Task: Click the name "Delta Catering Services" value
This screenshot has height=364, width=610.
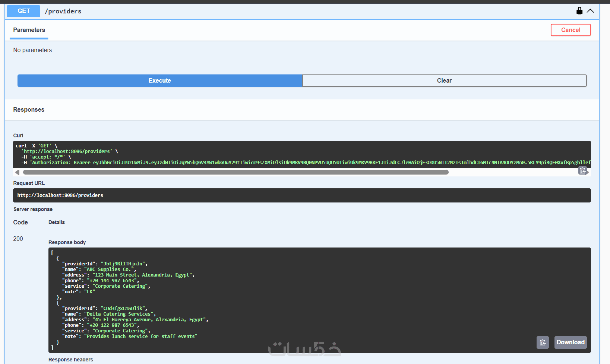Action: coord(118,314)
